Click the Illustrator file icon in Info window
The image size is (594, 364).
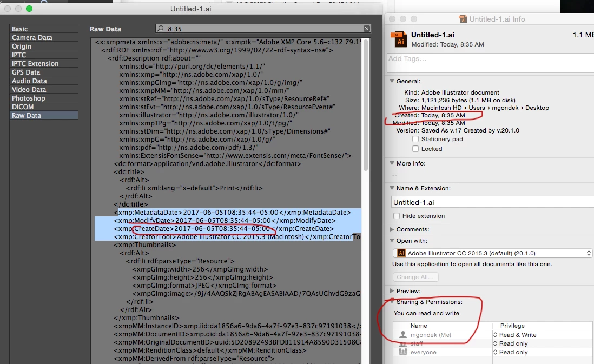point(399,39)
